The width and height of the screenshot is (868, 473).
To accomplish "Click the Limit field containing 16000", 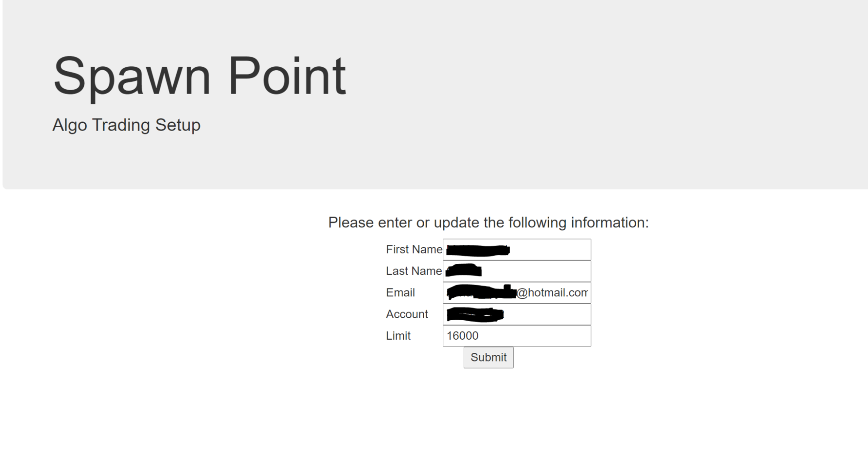I will pos(517,336).
